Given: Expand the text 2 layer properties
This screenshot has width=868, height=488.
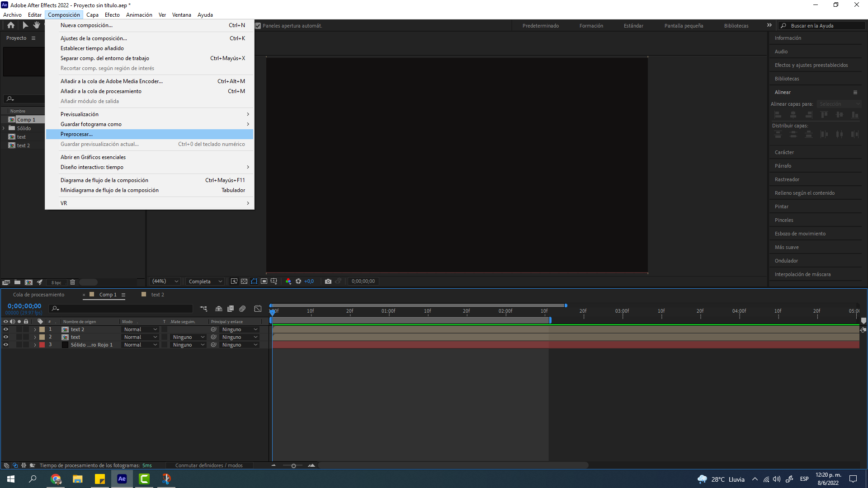Looking at the screenshot, I should pos(35,329).
